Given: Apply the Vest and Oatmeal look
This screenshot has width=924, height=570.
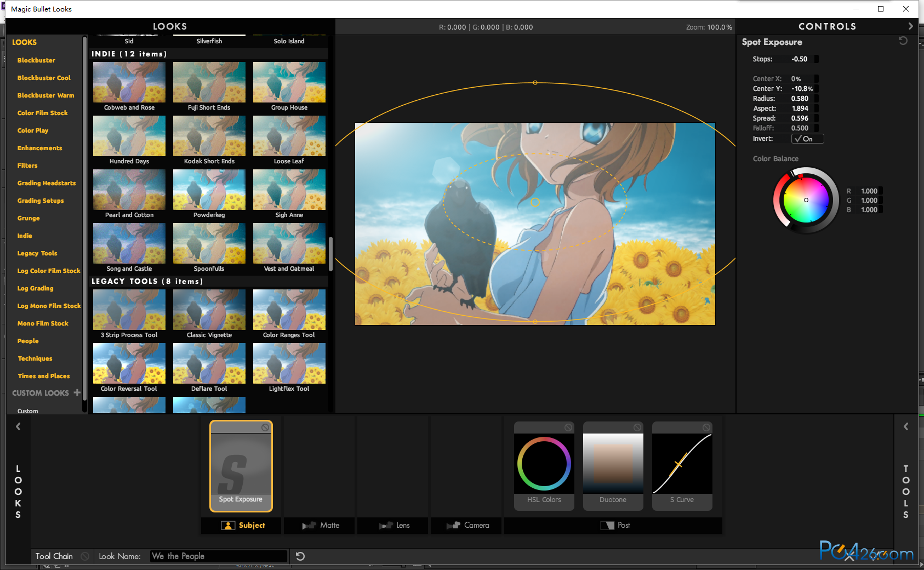Looking at the screenshot, I should point(289,243).
